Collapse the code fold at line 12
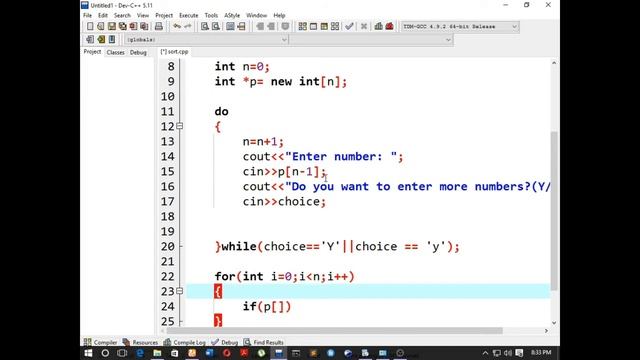The width and height of the screenshot is (640, 360). 179,127
